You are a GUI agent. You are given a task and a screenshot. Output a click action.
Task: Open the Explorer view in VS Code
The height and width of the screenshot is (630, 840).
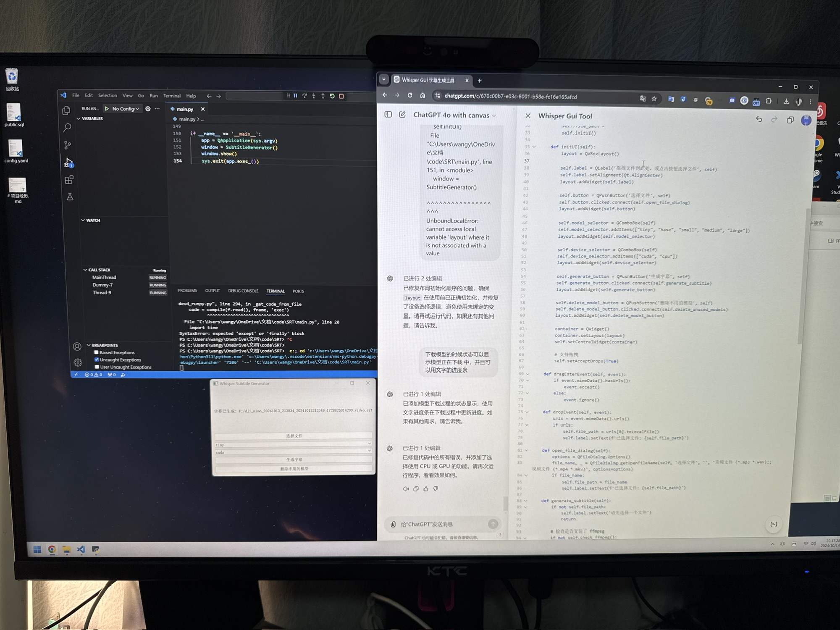point(66,110)
